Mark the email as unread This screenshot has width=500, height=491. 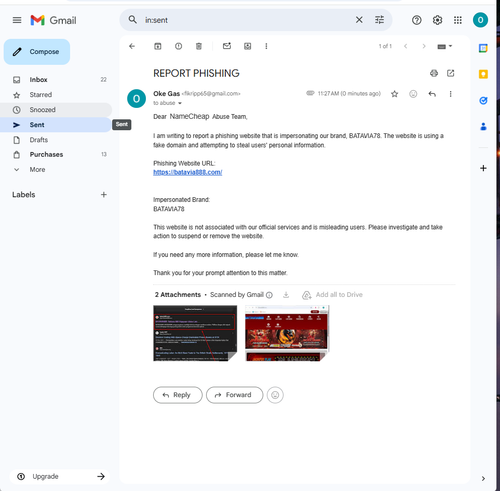(227, 46)
